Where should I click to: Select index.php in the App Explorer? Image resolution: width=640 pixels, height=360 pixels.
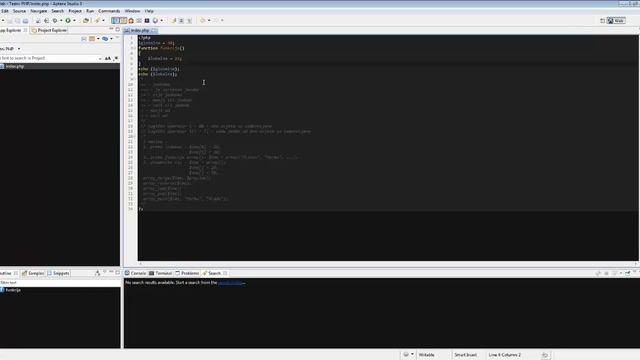click(15, 66)
